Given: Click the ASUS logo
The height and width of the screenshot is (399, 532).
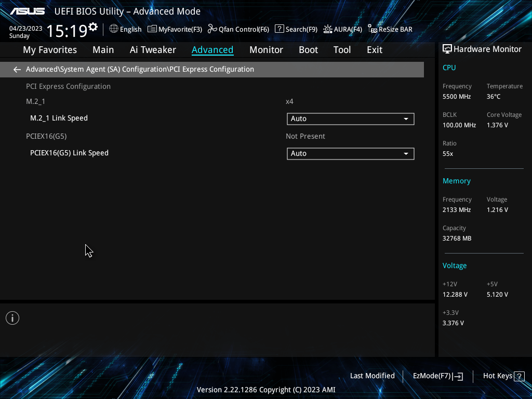Looking at the screenshot, I should coord(27,11).
